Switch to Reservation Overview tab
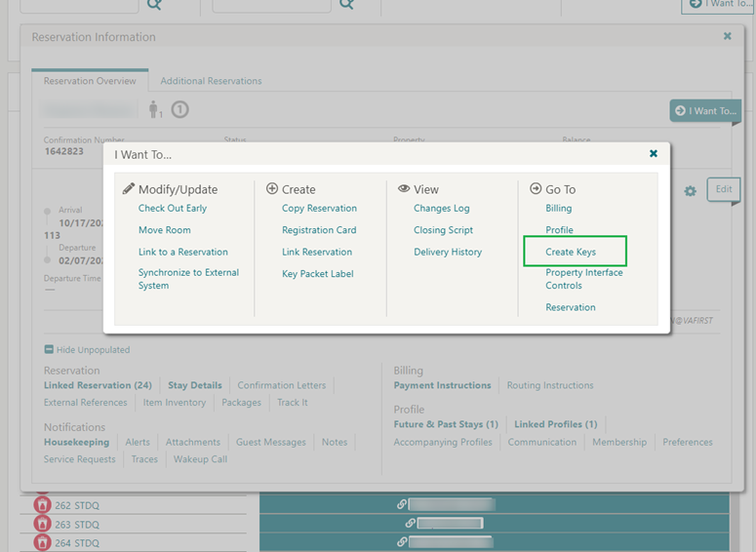Screen dimensions: 756x552 point(90,81)
